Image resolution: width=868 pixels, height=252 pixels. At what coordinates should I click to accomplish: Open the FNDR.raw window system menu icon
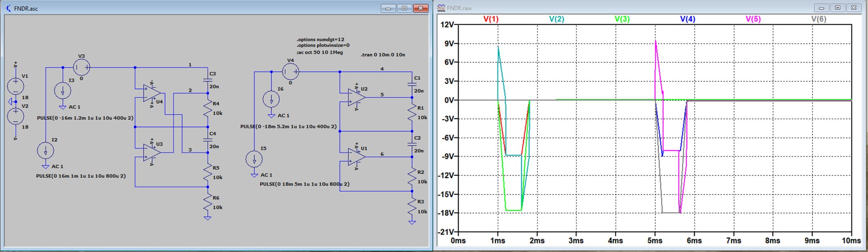click(x=441, y=8)
